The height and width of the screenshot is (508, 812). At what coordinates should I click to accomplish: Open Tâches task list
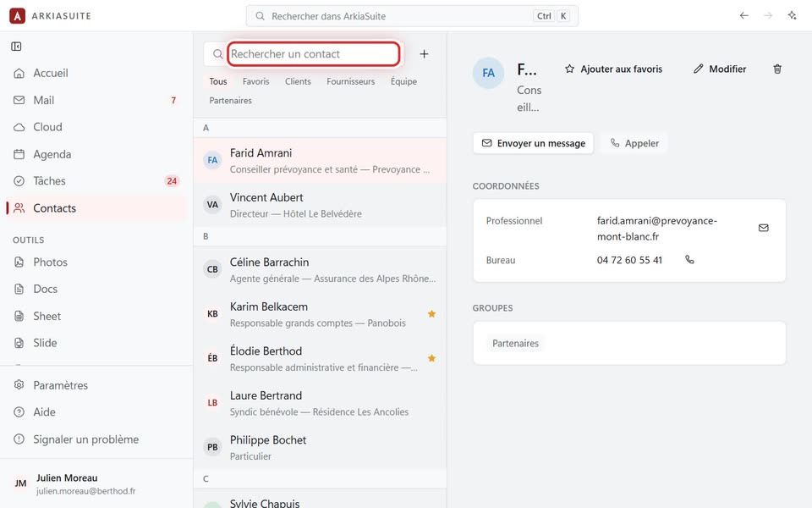click(96, 181)
